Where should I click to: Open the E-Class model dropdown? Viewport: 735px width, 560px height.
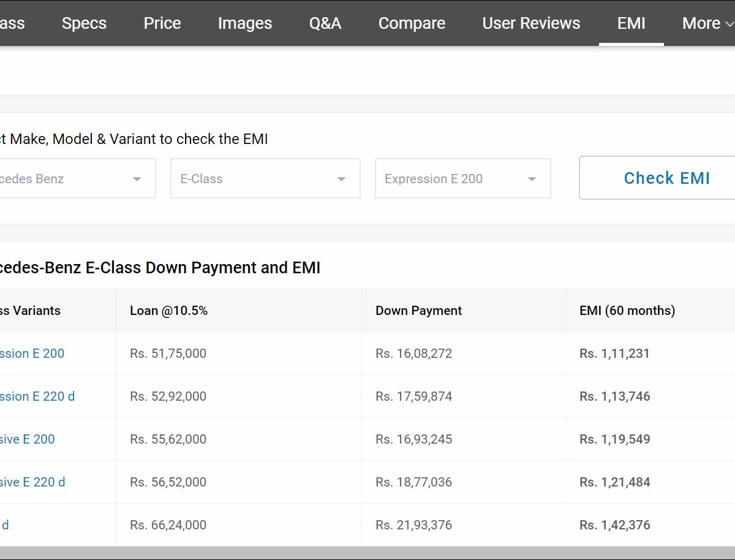click(265, 179)
